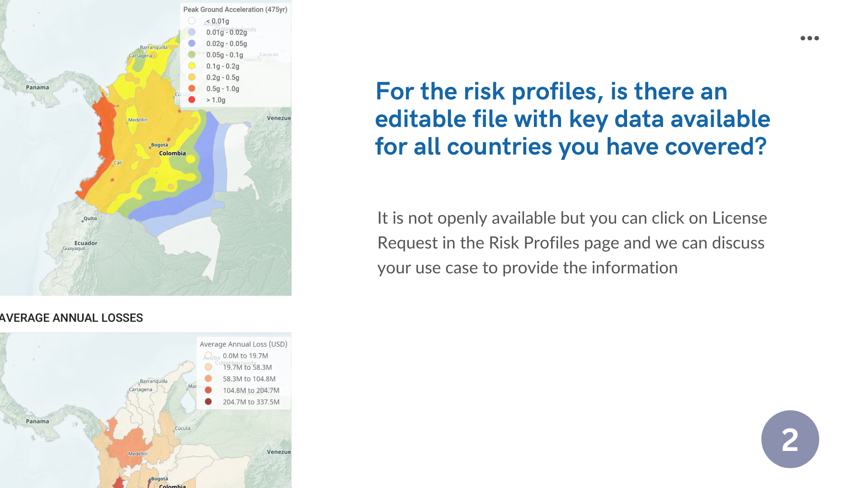Click the 'License Request' answer paragraph
Image resolution: width=868 pixels, height=488 pixels.
click(572, 243)
